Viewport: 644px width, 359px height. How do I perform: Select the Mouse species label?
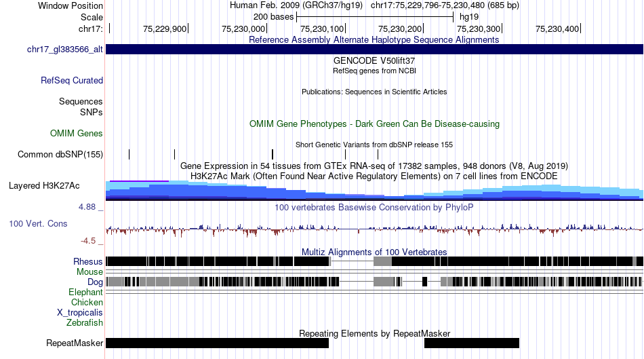coord(89,272)
